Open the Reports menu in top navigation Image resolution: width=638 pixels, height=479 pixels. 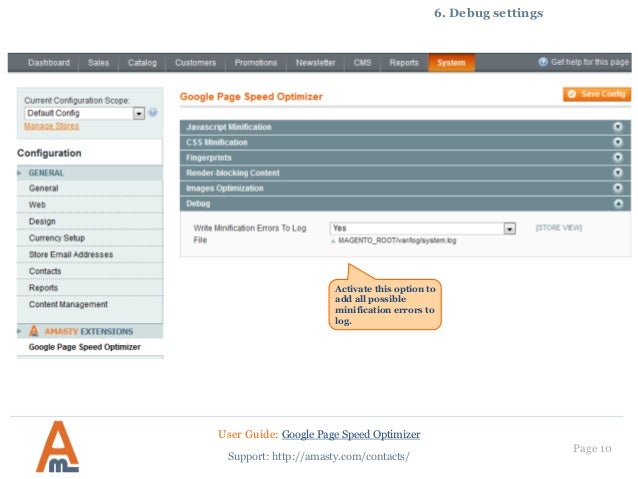tap(404, 63)
